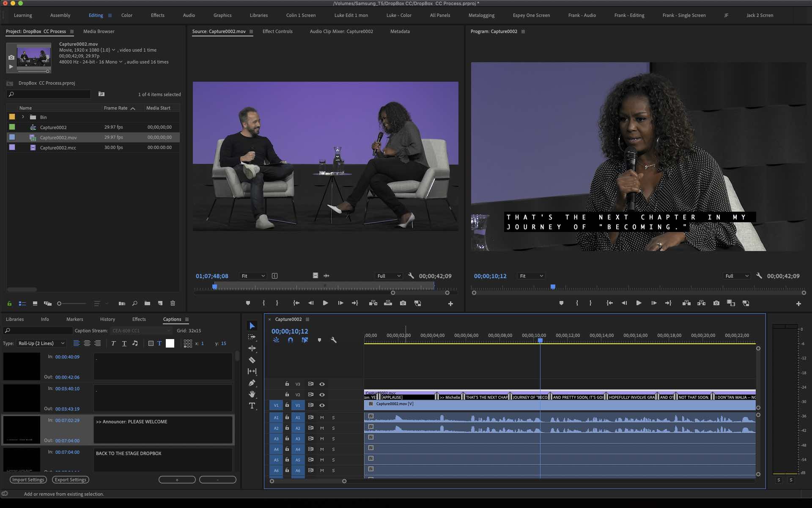
Task: Click the Export Frame camera icon in Program monitor
Action: [x=716, y=303]
